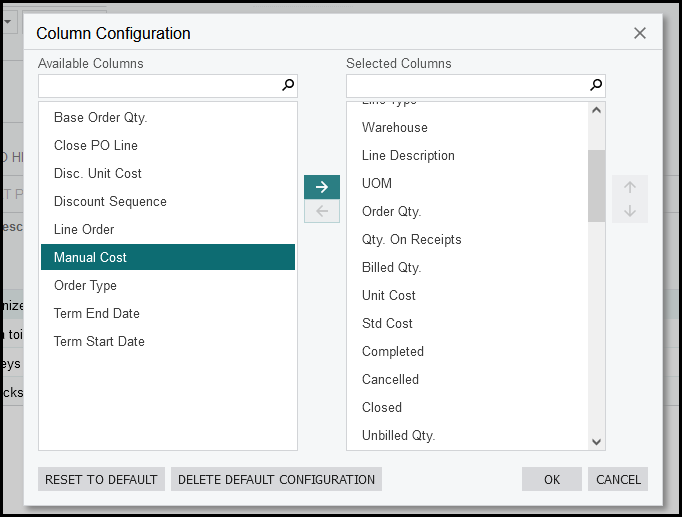Viewport: 682px width, 517px height.
Task: Confirm with the OK button
Action: pyautogui.click(x=551, y=479)
